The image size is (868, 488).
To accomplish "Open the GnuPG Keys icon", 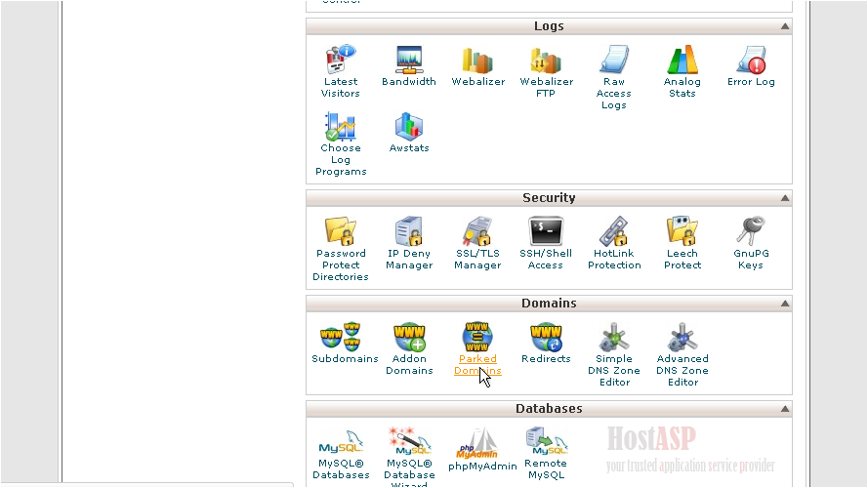I will [x=751, y=232].
